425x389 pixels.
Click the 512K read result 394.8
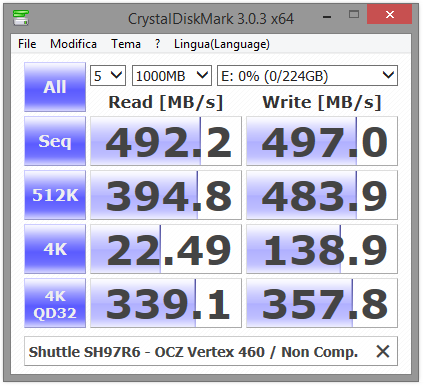coord(166,195)
